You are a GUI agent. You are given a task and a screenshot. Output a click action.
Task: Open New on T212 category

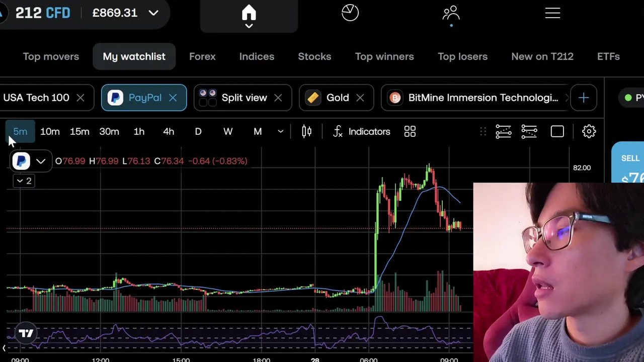542,56
